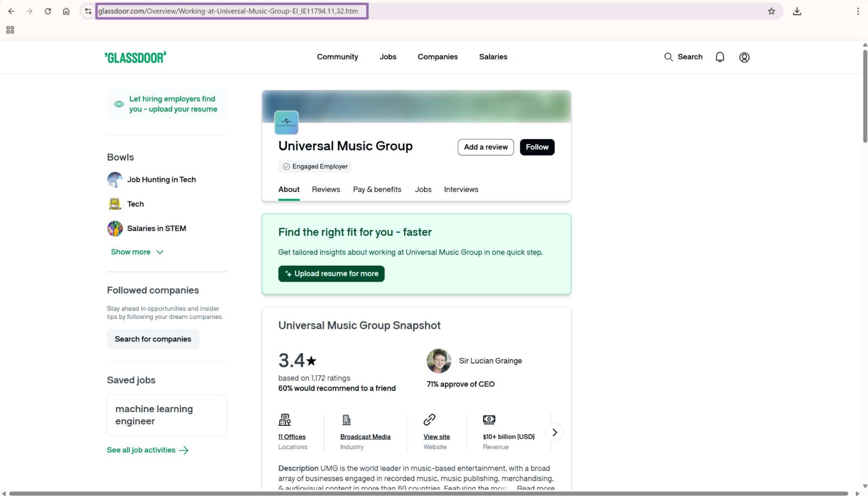Click the 3.4 star rating
The width and height of the screenshot is (868, 496).
pyautogui.click(x=297, y=361)
